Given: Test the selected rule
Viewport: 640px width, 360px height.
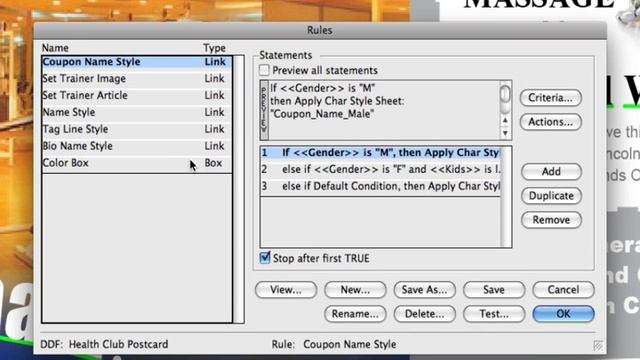Looking at the screenshot, I should (x=494, y=314).
